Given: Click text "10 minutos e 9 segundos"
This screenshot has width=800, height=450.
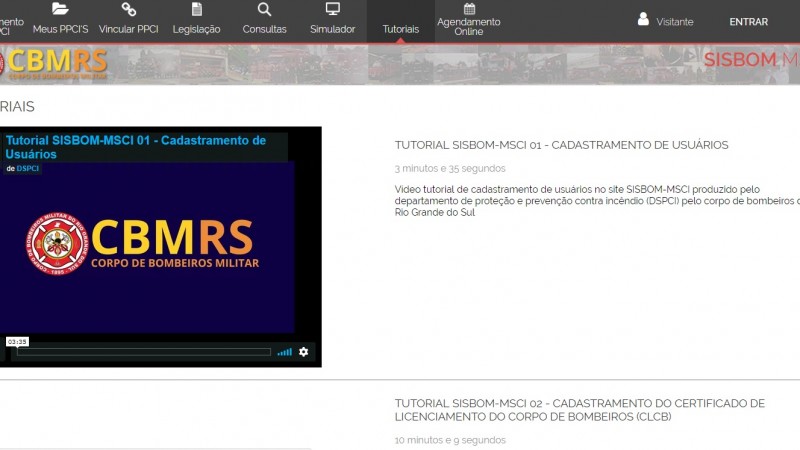Looking at the screenshot, I should (450, 440).
